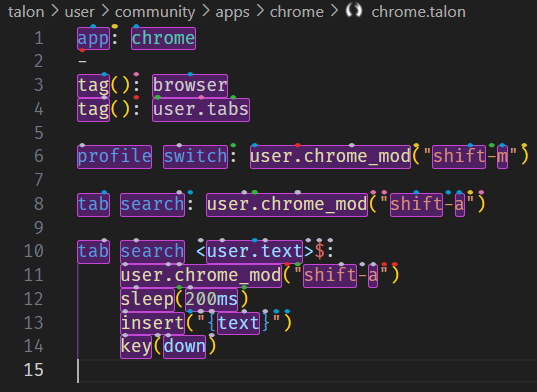This screenshot has width=537, height=392.
Task: Click line number 6 in the gutter
Action: click(x=39, y=156)
